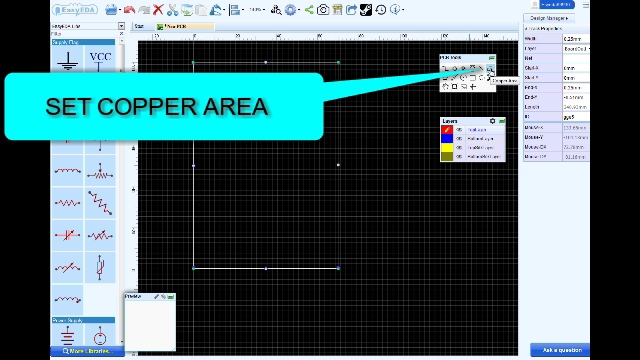640x360 pixels.
Task: Click the camera snapshot icon
Action: [x=323, y=9]
